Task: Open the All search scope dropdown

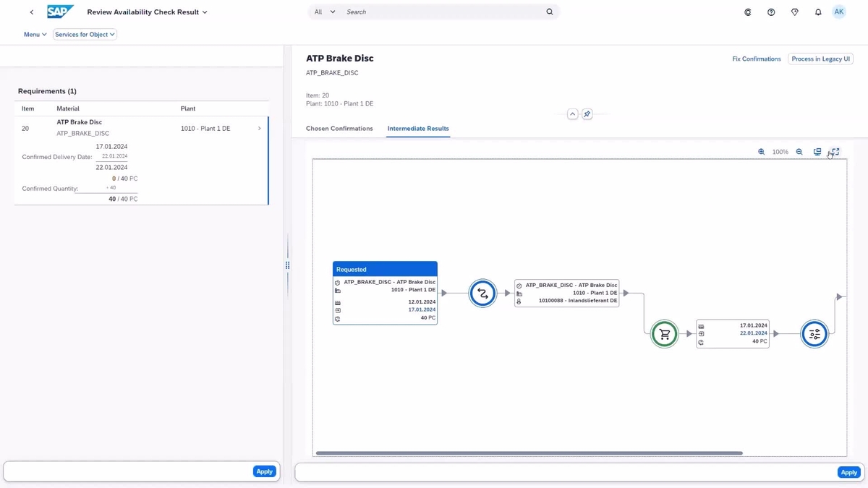Action: (323, 12)
